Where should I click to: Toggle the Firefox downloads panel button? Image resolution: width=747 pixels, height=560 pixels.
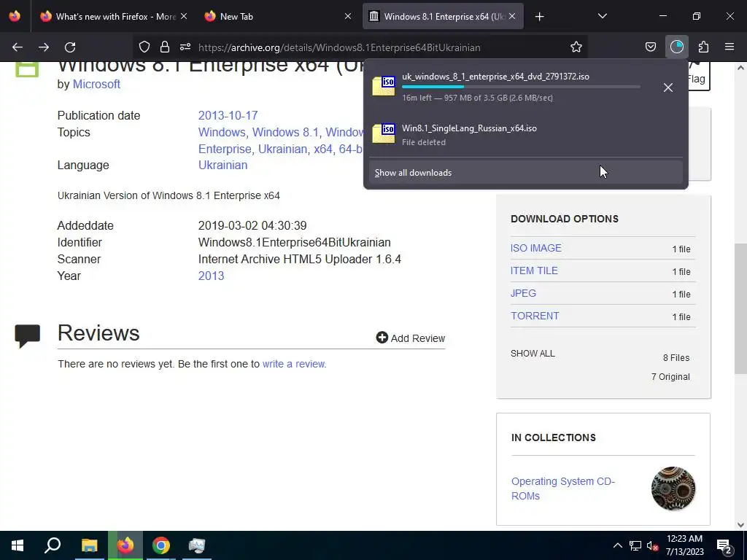coord(677,47)
